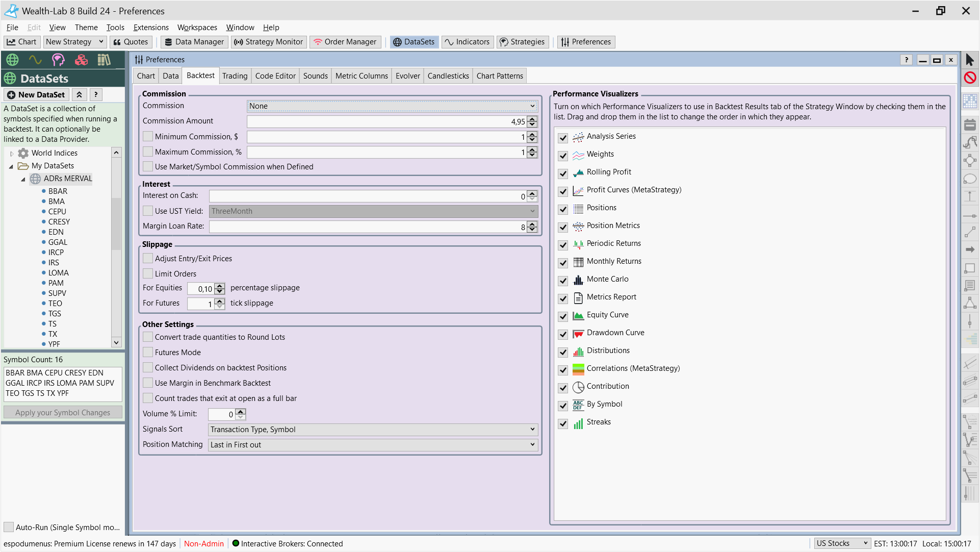Open the Order Manager tool
This screenshot has width=980, height=552.
345,42
